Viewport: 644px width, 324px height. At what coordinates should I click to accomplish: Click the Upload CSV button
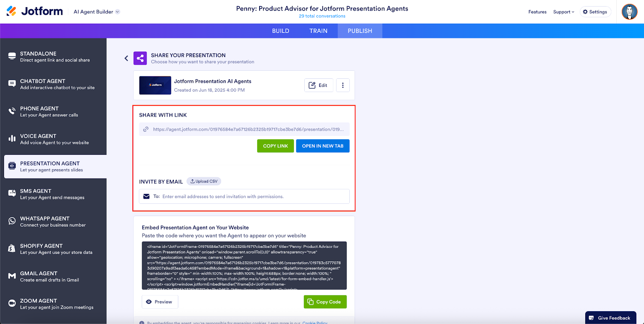click(x=204, y=181)
